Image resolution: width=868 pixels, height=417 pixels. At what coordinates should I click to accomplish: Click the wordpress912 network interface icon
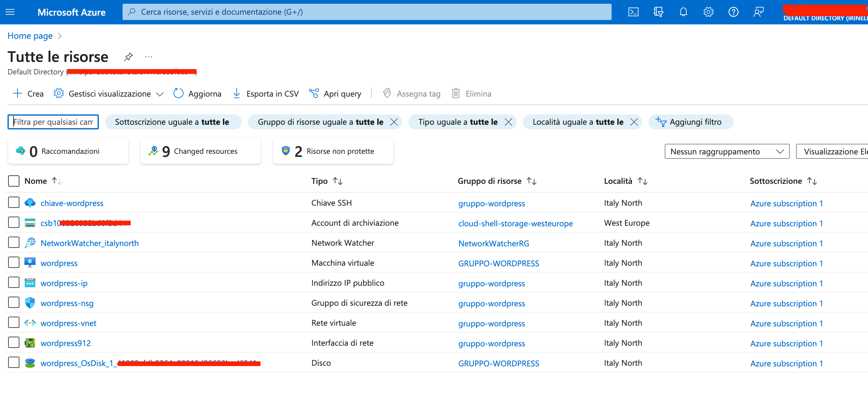click(x=30, y=343)
